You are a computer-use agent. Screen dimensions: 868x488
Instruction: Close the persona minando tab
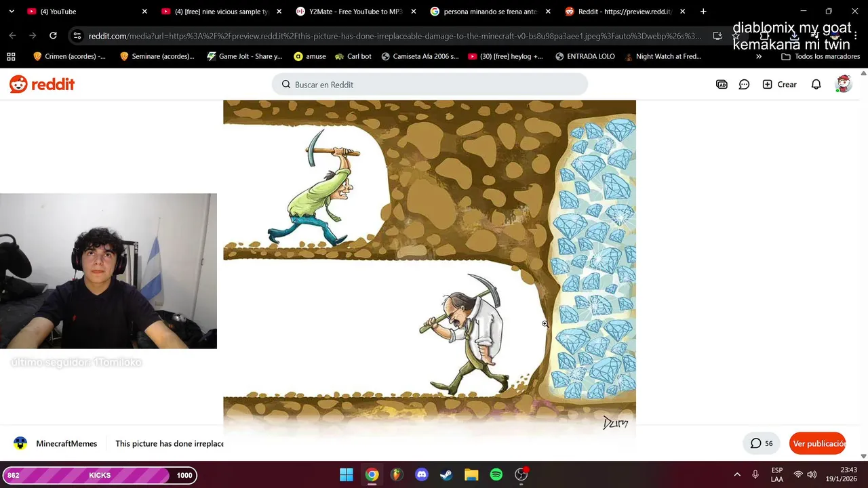click(548, 12)
